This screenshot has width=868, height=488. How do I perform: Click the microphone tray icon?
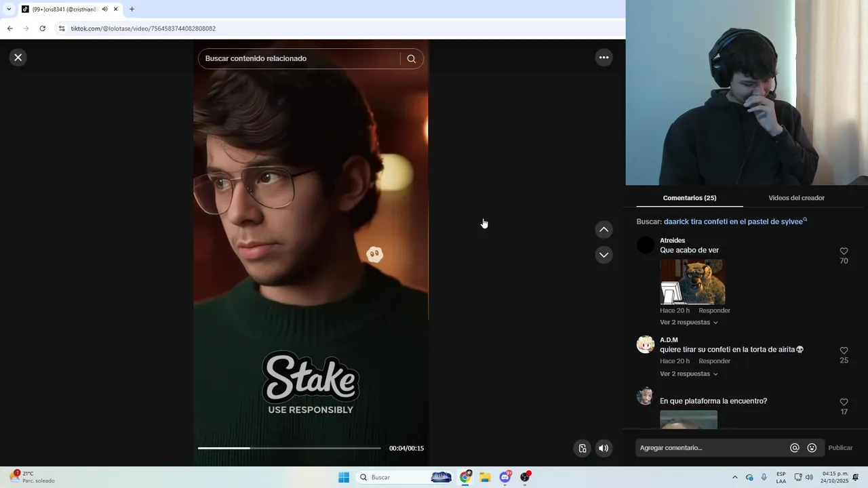(x=764, y=477)
